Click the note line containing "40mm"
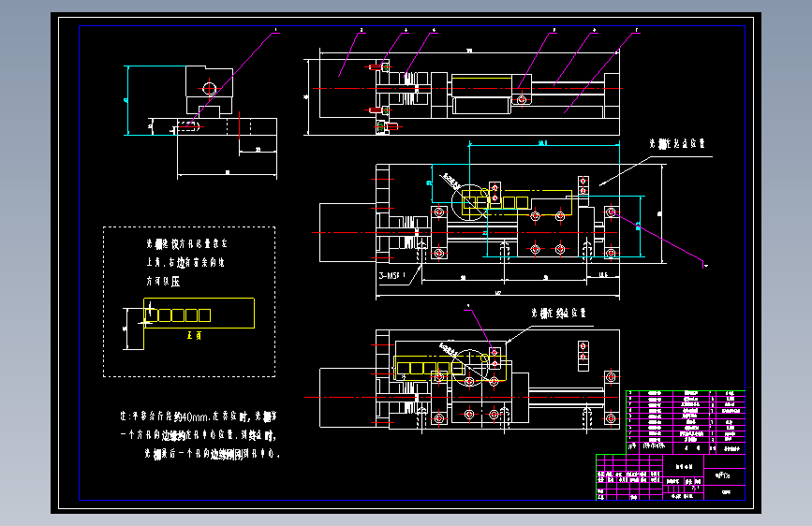The image size is (812, 526). tap(199, 416)
